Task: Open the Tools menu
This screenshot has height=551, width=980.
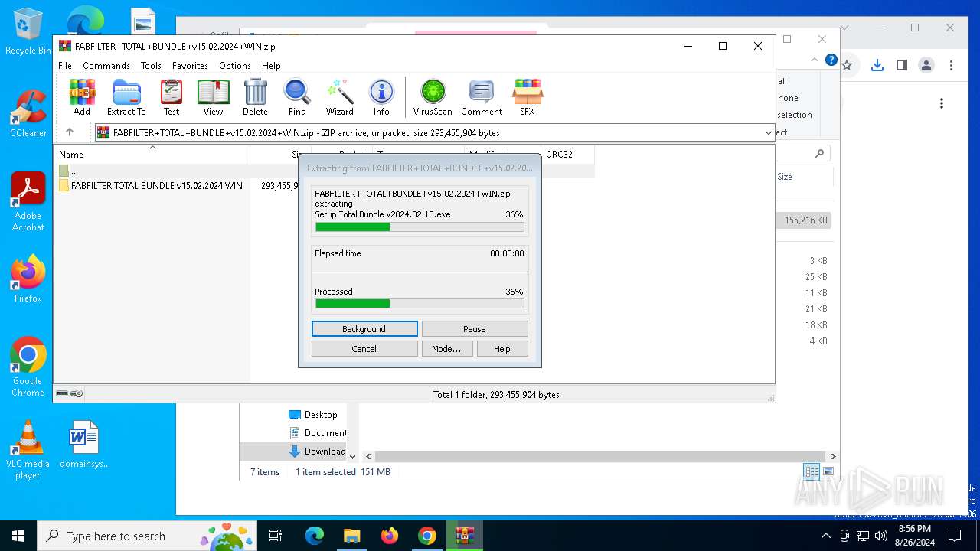Action: coord(151,66)
